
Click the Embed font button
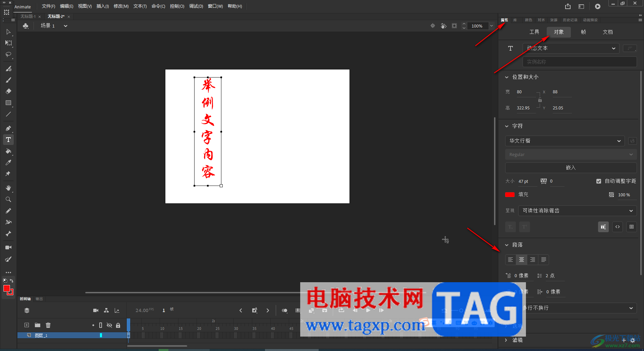click(571, 168)
